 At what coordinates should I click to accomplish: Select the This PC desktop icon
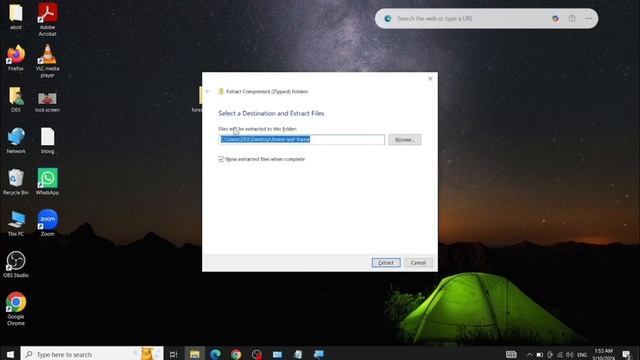click(16, 223)
